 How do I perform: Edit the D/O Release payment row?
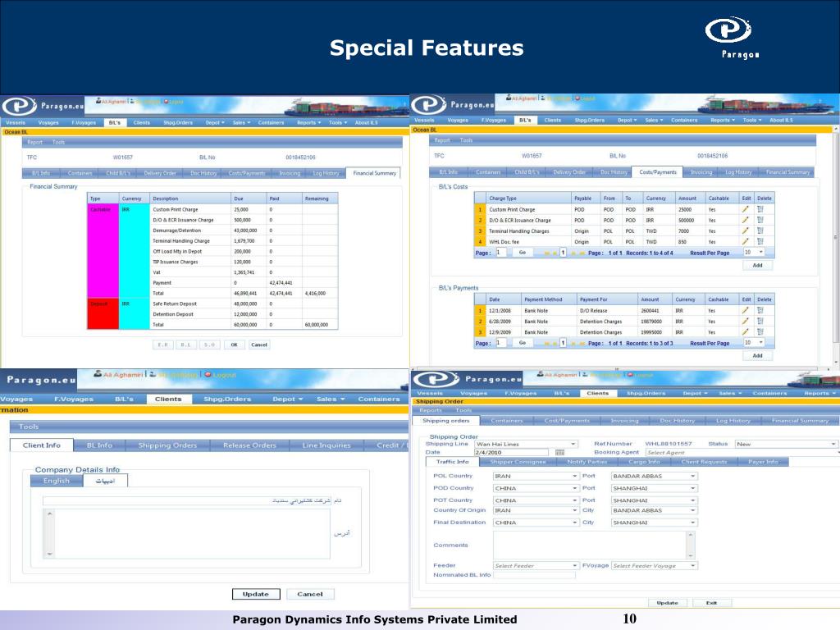[x=745, y=310]
